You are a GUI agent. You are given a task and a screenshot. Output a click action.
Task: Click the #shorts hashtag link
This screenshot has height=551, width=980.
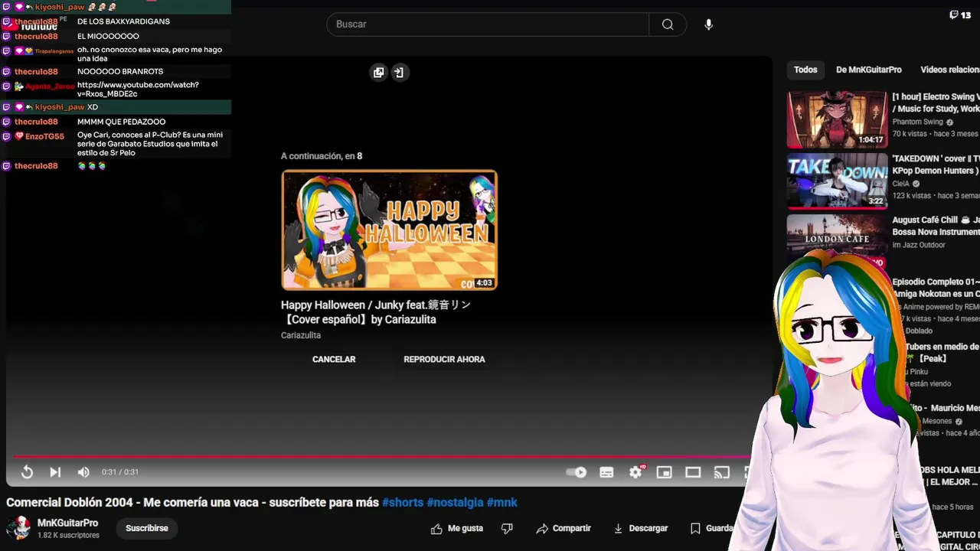(x=403, y=503)
